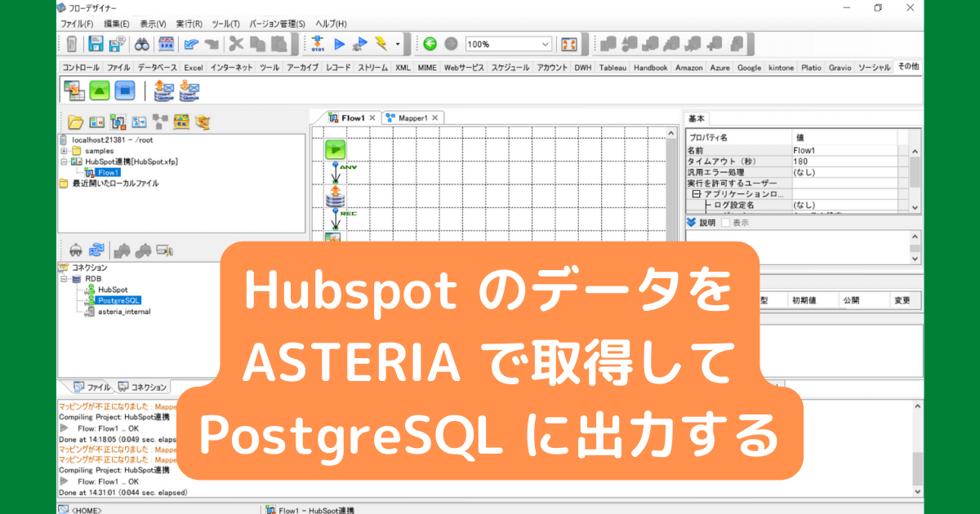Select the その他 palette tab
This screenshot has height=514, width=980.
(x=907, y=67)
